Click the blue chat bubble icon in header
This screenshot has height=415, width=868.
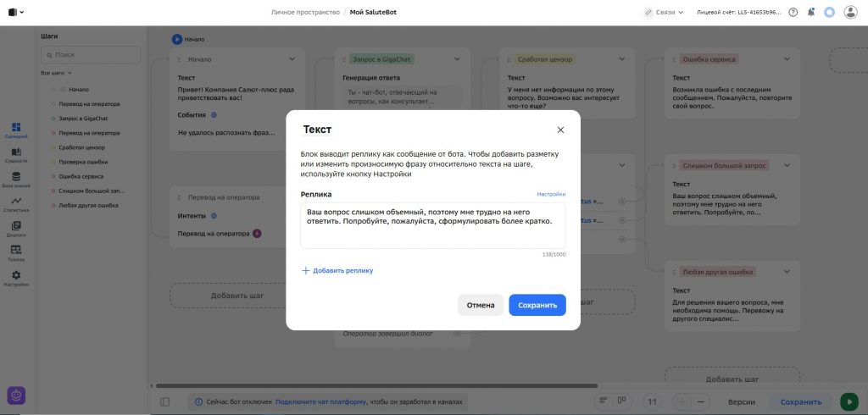coord(829,12)
